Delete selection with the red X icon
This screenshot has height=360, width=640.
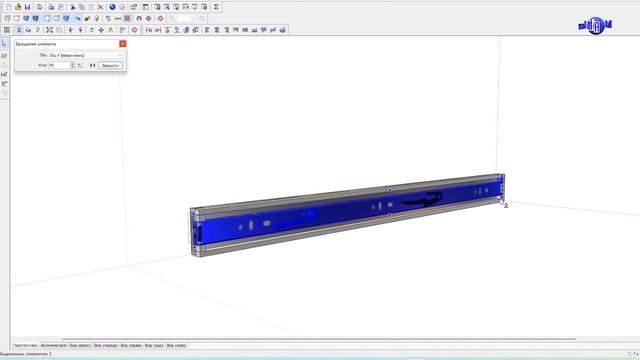tap(100, 7)
